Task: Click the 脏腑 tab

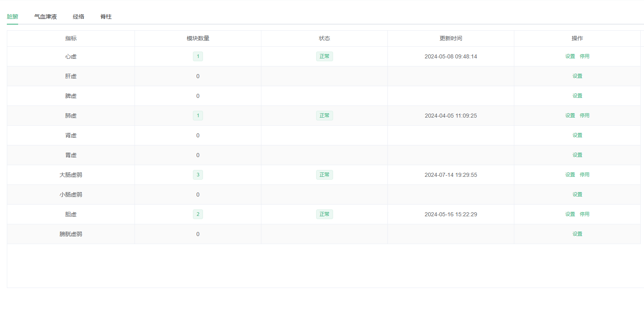Action: pyautogui.click(x=12, y=17)
